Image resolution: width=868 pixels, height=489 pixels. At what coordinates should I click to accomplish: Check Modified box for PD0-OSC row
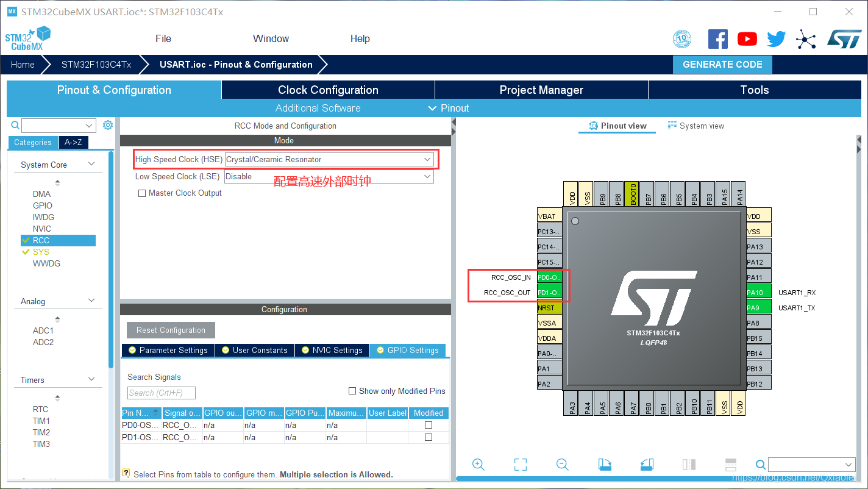point(429,424)
